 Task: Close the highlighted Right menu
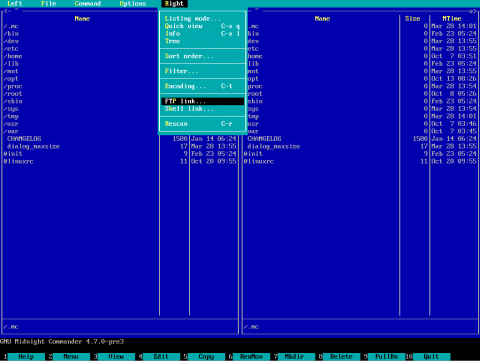click(174, 4)
